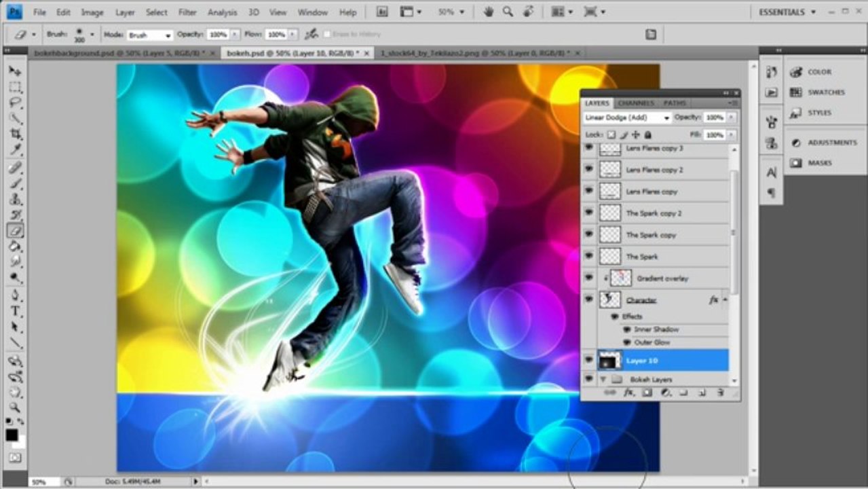Hide the Lens Flares copy 2 layer
868x489 pixels.
pos(588,169)
